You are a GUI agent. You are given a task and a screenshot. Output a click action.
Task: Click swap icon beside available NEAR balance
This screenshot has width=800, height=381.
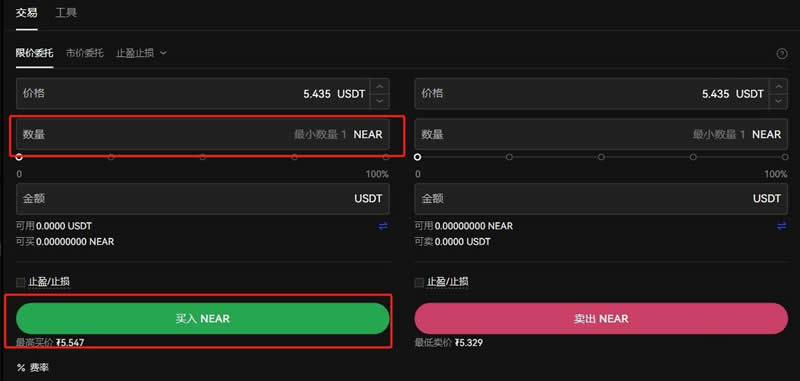[782, 226]
